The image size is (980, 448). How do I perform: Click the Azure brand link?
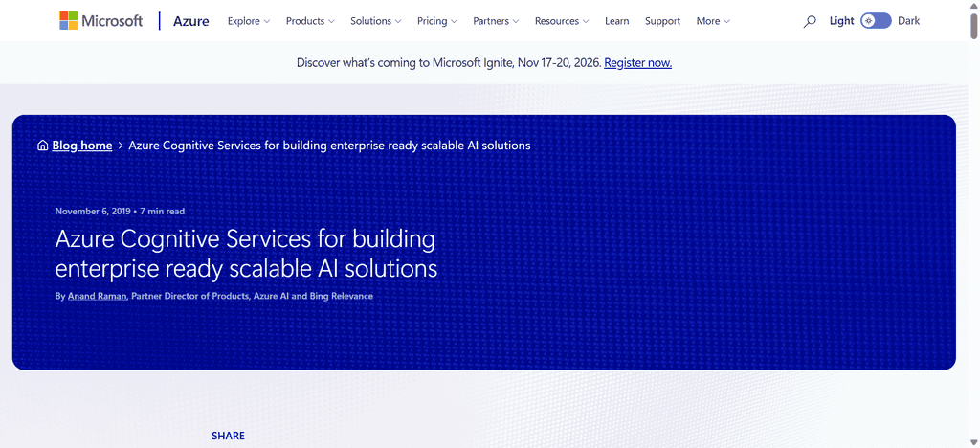click(191, 21)
